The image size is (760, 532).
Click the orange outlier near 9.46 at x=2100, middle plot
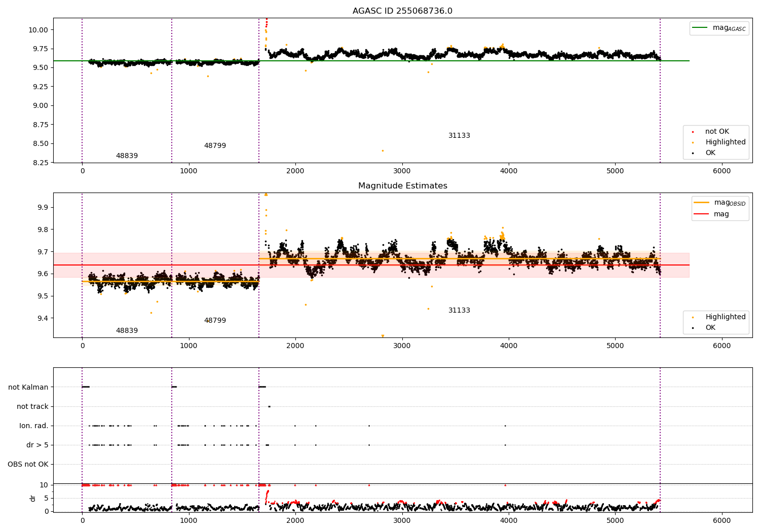point(306,305)
